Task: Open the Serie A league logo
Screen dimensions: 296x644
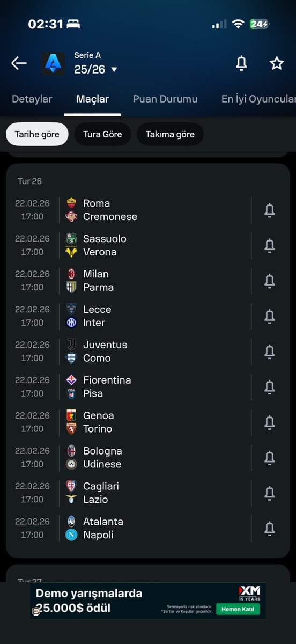Action: click(x=53, y=63)
